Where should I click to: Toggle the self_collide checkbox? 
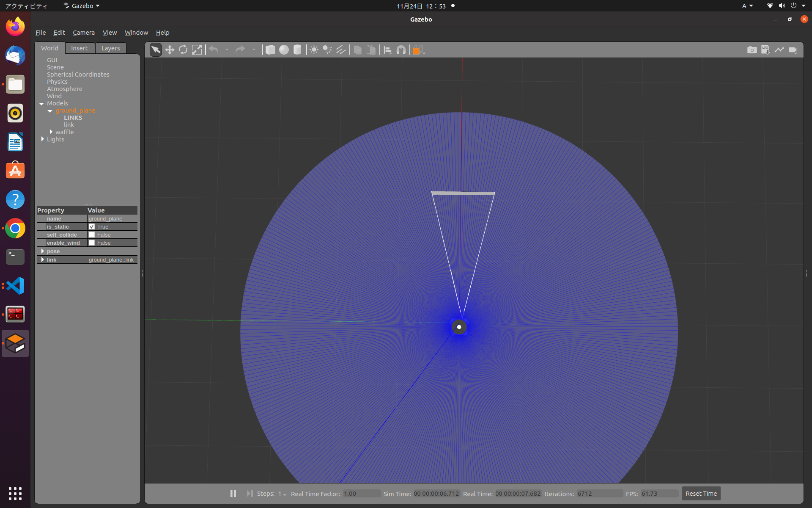92,235
